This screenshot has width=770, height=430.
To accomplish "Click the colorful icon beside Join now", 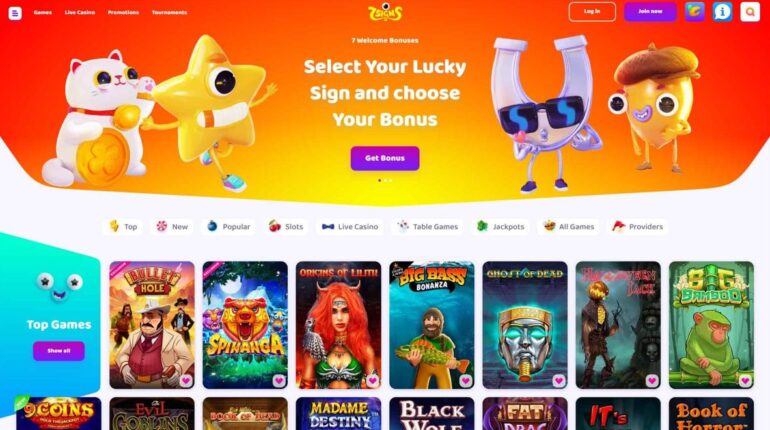I will 695,12.
